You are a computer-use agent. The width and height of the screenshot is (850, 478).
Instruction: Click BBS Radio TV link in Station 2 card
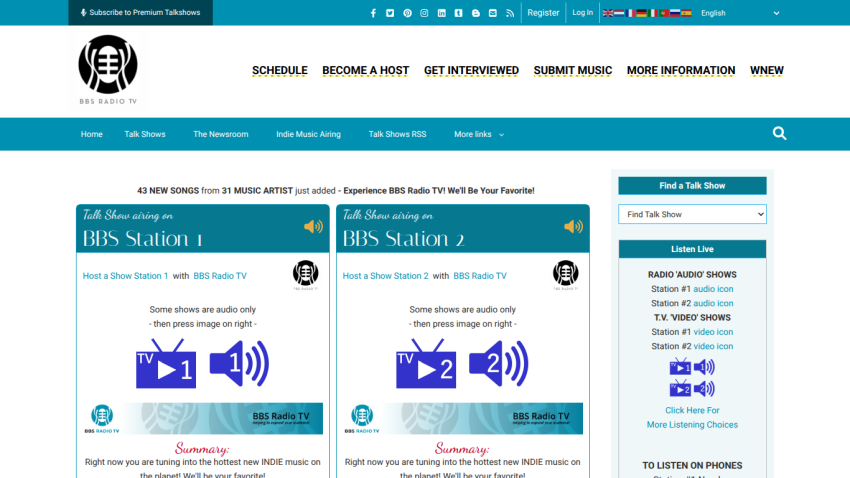(x=480, y=276)
